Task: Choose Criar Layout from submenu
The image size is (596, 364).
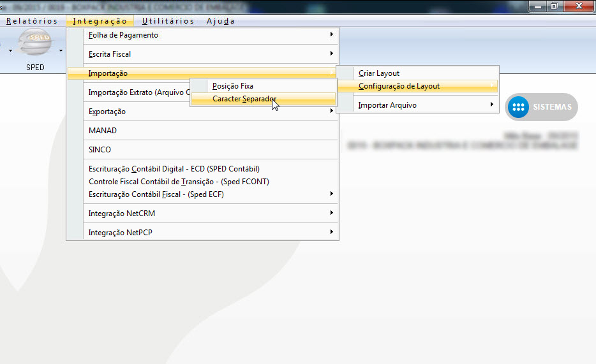Action: [379, 73]
